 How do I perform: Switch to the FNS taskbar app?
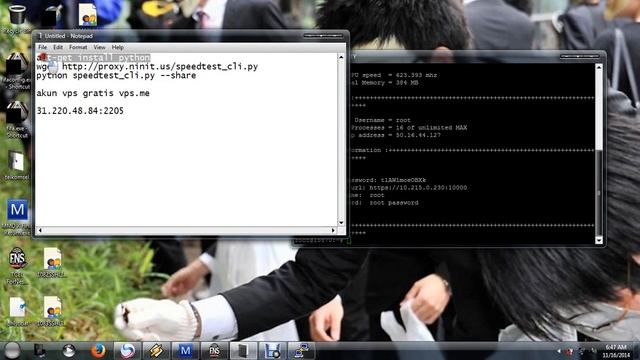click(214, 350)
